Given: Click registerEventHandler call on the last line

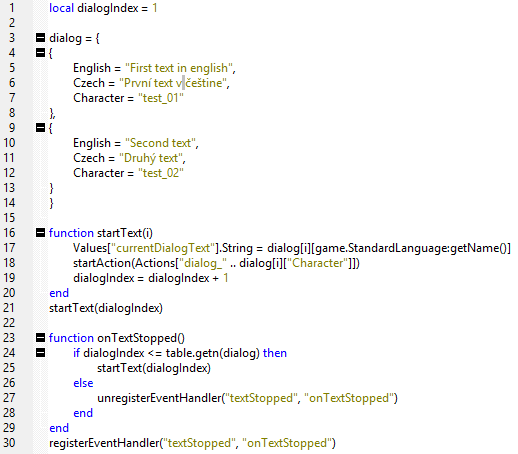Looking at the screenshot, I should 192,443.
